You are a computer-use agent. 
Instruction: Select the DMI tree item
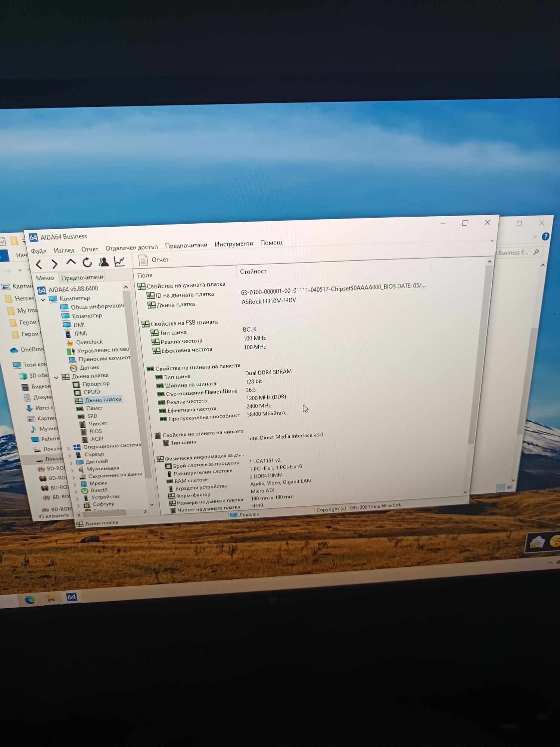tap(74, 325)
